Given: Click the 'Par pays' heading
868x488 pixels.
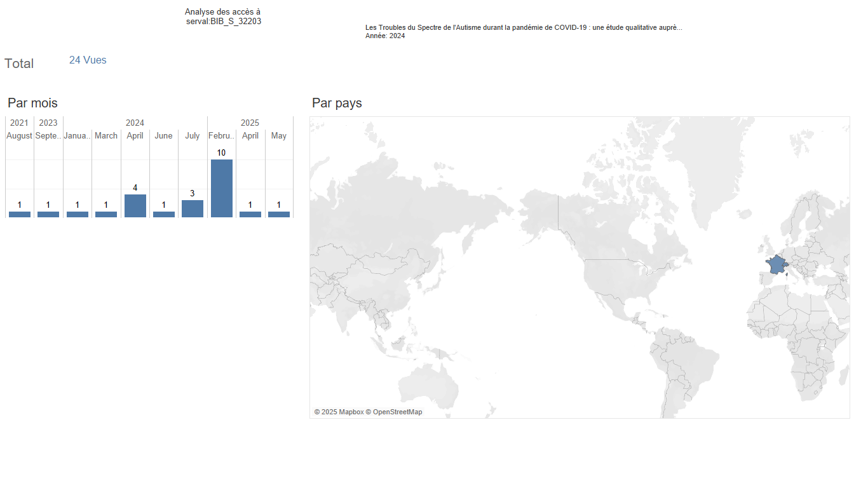Looking at the screenshot, I should coord(337,103).
